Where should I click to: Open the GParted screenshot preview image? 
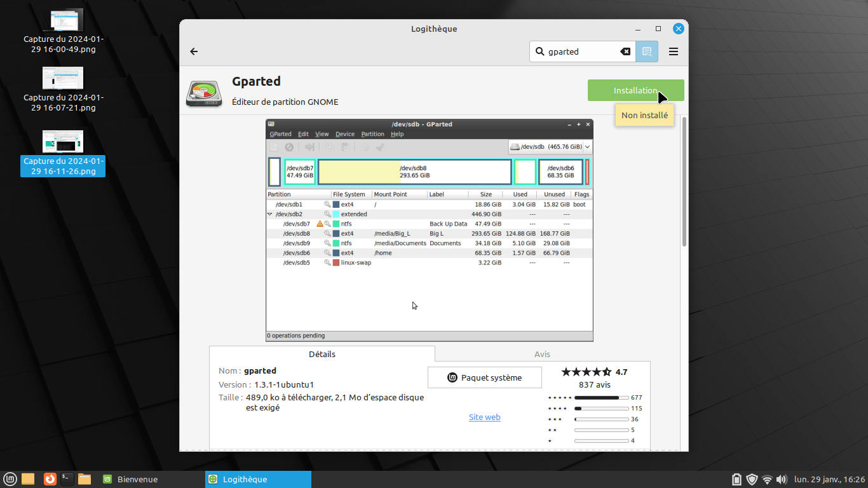click(430, 230)
